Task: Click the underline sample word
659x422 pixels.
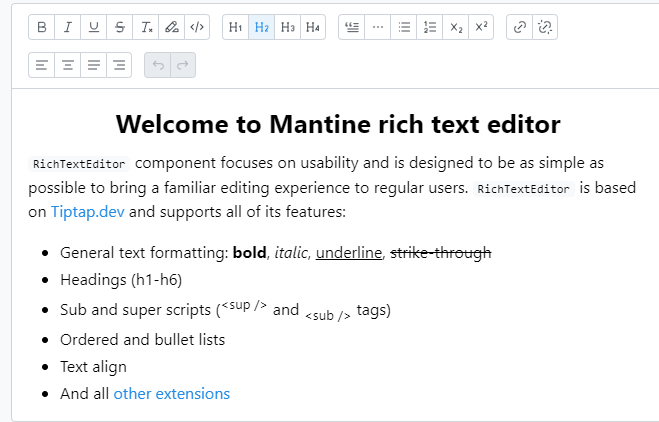Action: (349, 253)
